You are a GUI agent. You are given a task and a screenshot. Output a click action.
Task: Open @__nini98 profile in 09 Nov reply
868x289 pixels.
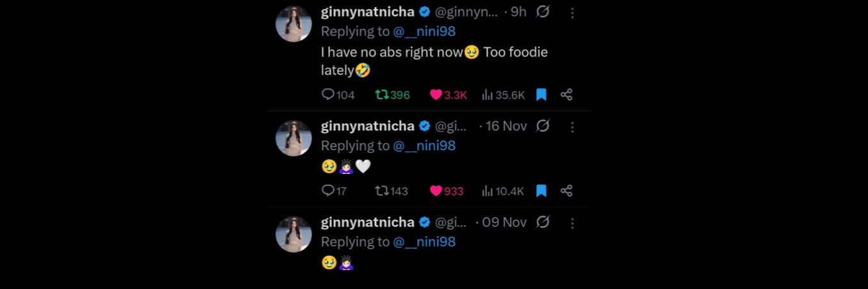click(x=424, y=242)
